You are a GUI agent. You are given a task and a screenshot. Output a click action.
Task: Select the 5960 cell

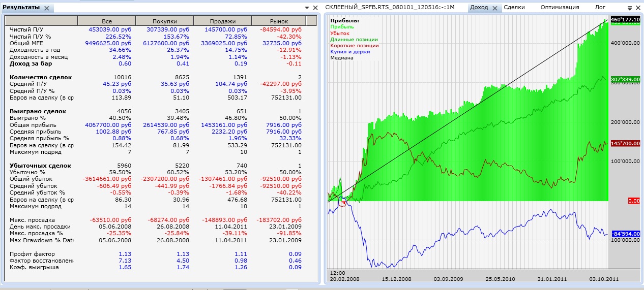coord(125,166)
